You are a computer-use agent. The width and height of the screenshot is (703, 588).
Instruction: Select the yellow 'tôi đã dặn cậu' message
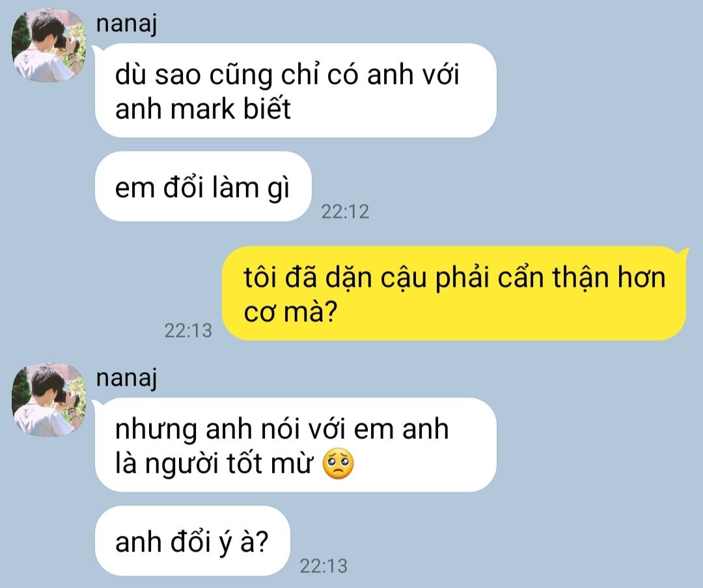coord(454,293)
